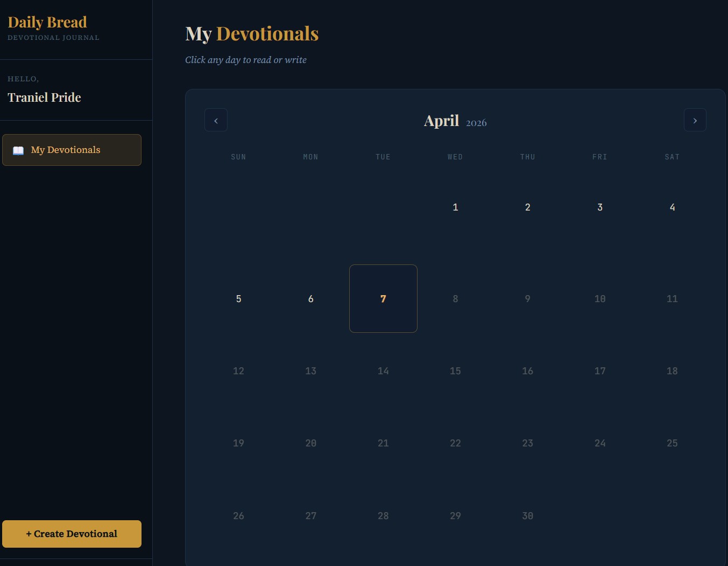Select Sunday April 12
The image size is (728, 566).
pos(238,371)
